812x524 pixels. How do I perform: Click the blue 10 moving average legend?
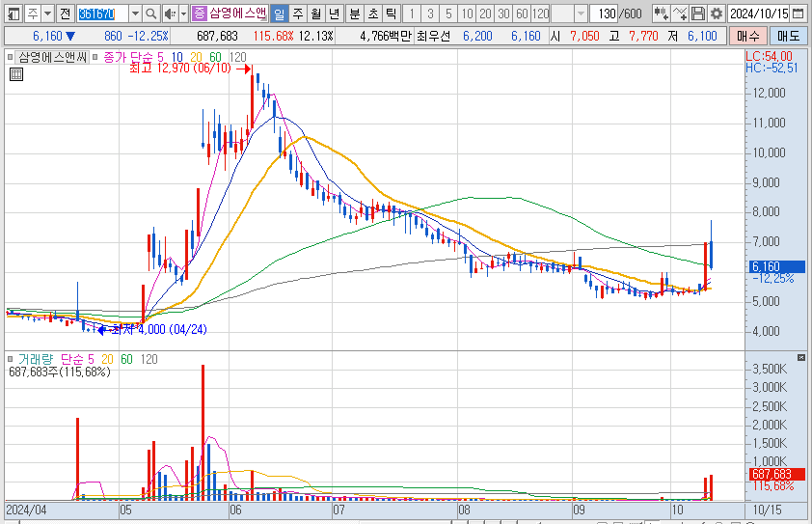(176, 57)
